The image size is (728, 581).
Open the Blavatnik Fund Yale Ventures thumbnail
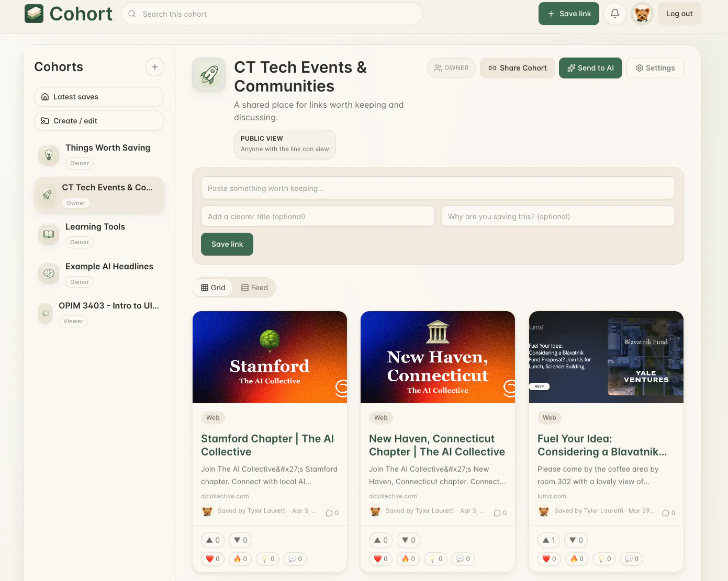(x=606, y=357)
